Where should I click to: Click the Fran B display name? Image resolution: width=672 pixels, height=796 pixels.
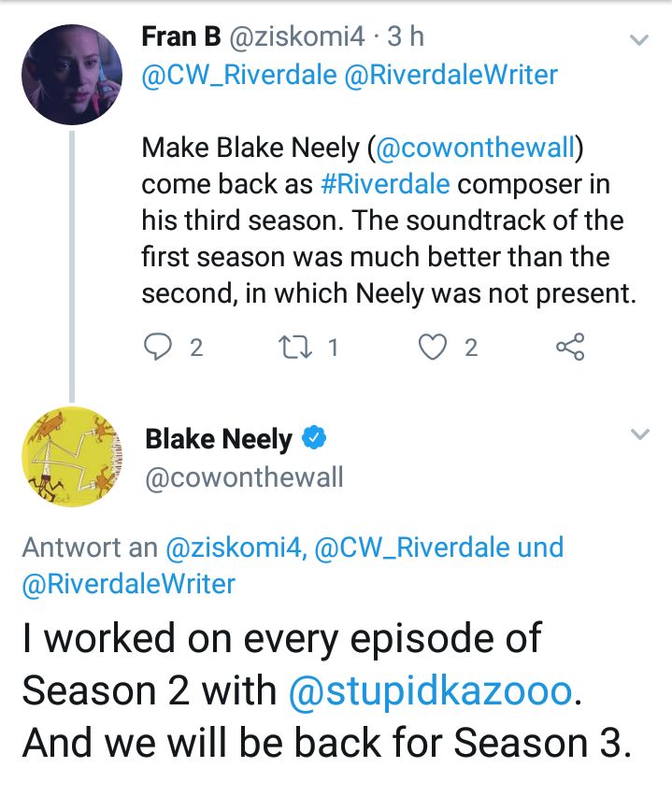(181, 36)
